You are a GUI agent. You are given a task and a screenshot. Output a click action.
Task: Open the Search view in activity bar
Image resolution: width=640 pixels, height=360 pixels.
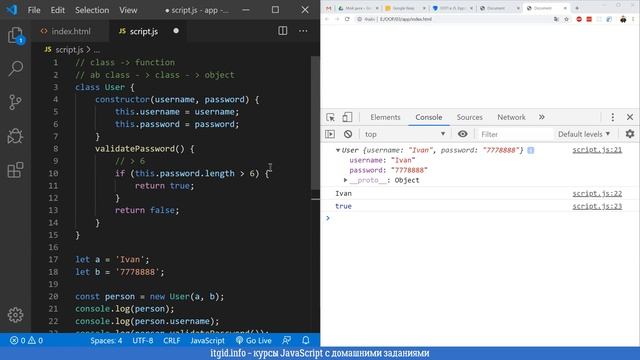coord(16,68)
